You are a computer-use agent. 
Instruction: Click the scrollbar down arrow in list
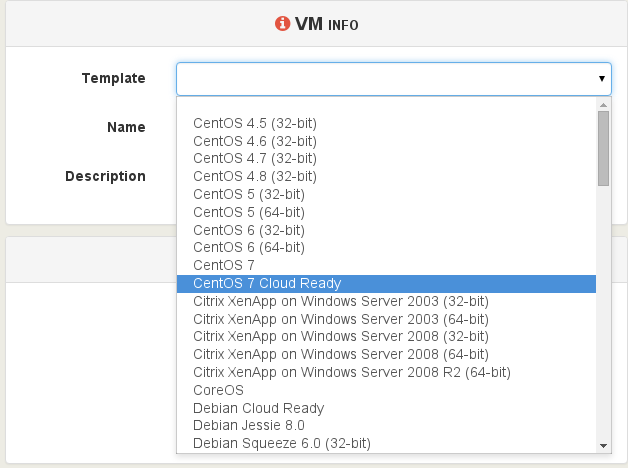tap(603, 446)
